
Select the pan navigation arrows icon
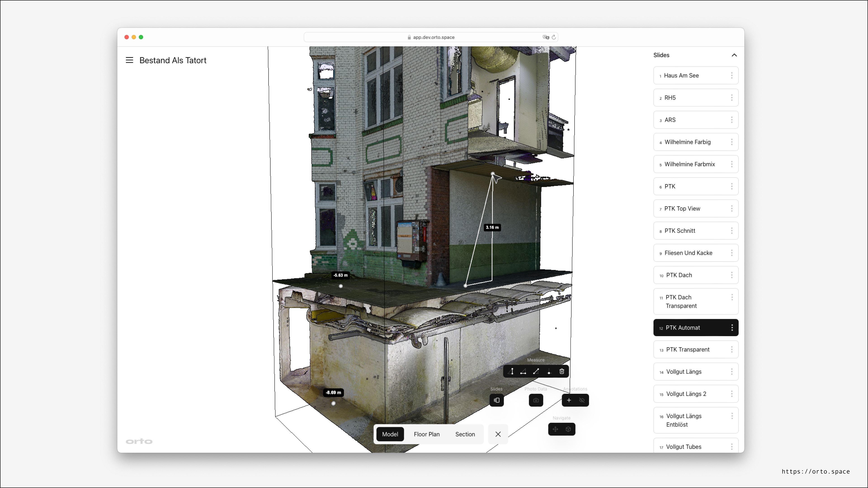pos(555,429)
